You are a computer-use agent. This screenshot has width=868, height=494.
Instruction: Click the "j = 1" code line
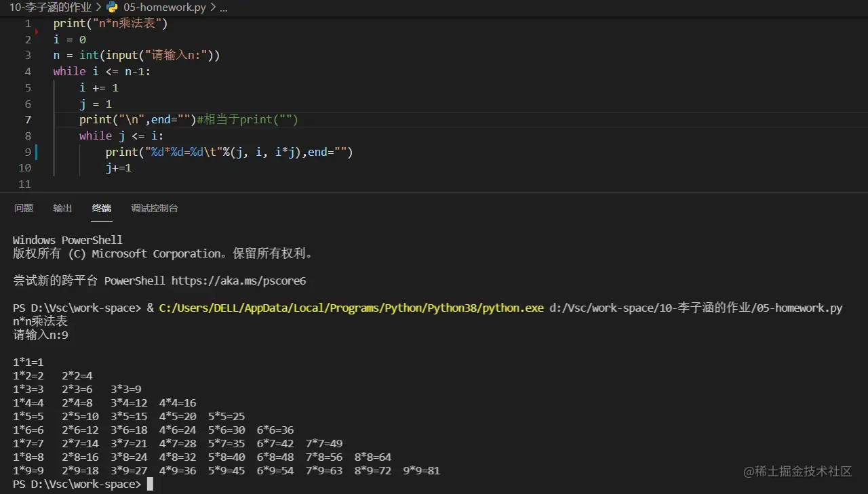coord(96,104)
